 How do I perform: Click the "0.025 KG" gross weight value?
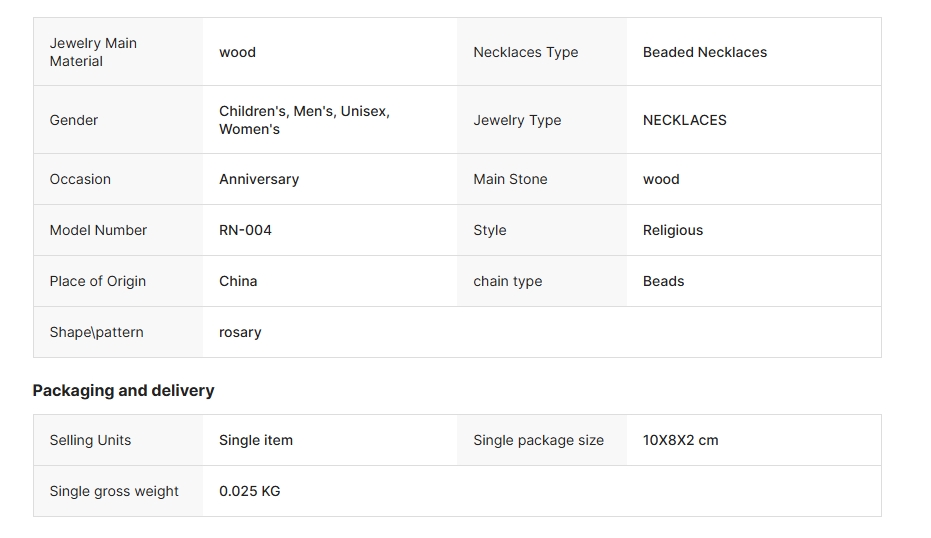(x=249, y=491)
